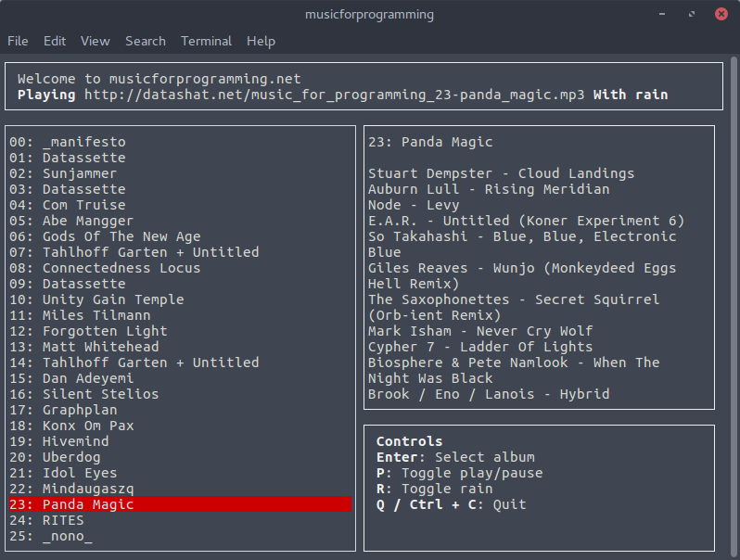The width and height of the screenshot is (740, 560).
Task: Open the Help menu
Action: [x=261, y=41]
